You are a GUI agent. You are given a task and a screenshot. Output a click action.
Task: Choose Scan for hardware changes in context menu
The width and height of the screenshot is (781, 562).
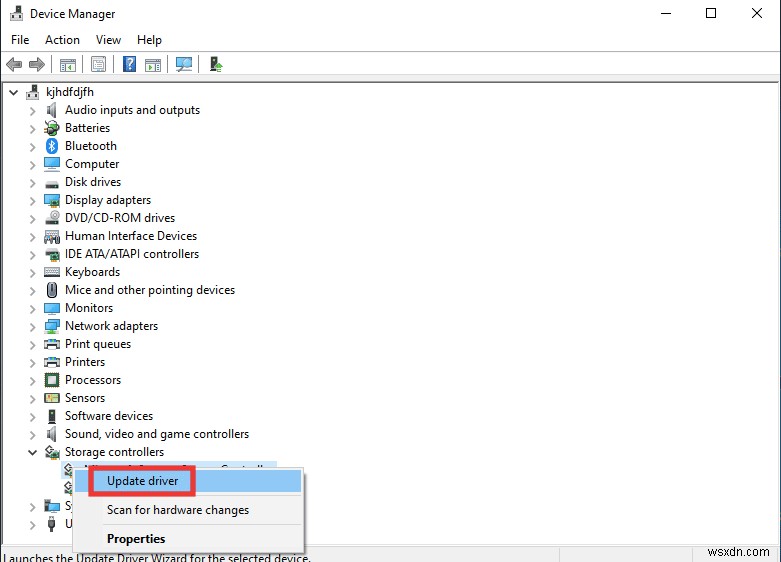click(187, 510)
